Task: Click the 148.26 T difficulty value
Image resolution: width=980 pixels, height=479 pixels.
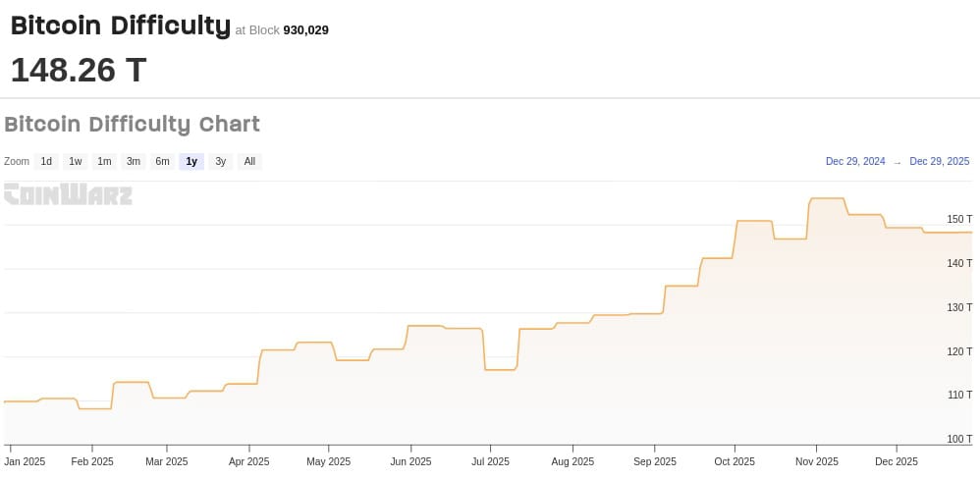Action: 79,70
